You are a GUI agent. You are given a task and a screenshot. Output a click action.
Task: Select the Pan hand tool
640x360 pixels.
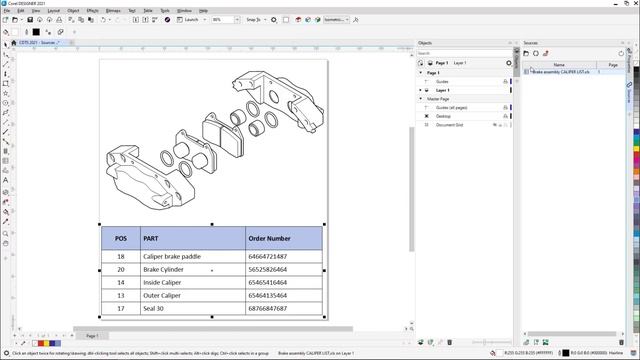pyautogui.click(x=5, y=243)
